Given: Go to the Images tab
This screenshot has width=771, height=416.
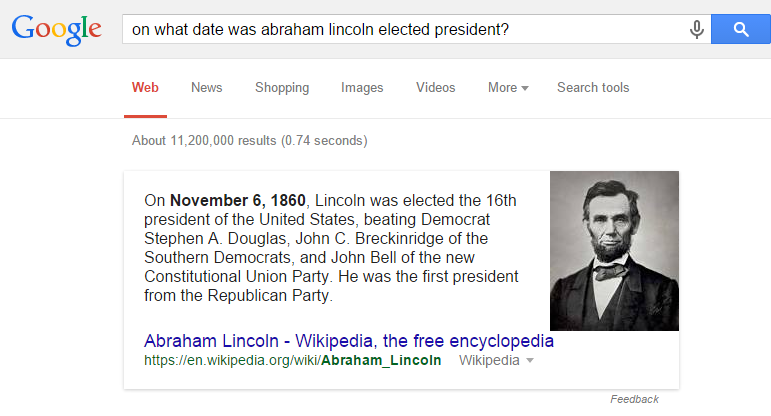Looking at the screenshot, I should coord(362,88).
